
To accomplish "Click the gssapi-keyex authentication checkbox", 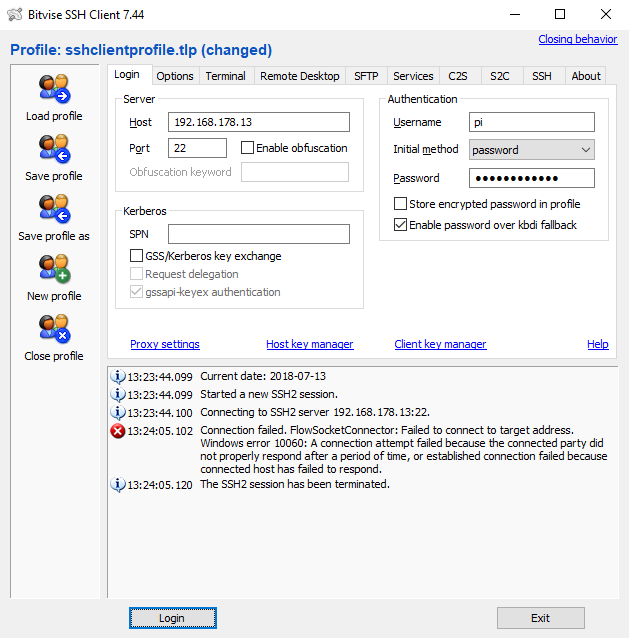I will click(x=136, y=292).
